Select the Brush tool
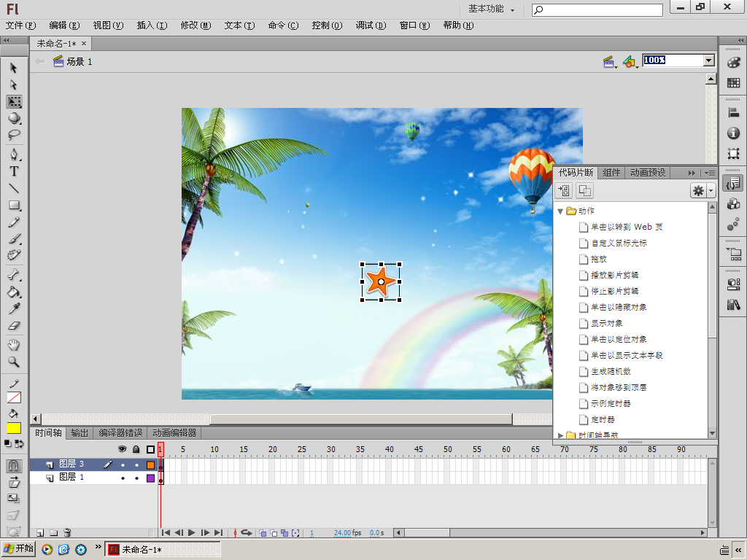747x560 pixels. coord(14,238)
